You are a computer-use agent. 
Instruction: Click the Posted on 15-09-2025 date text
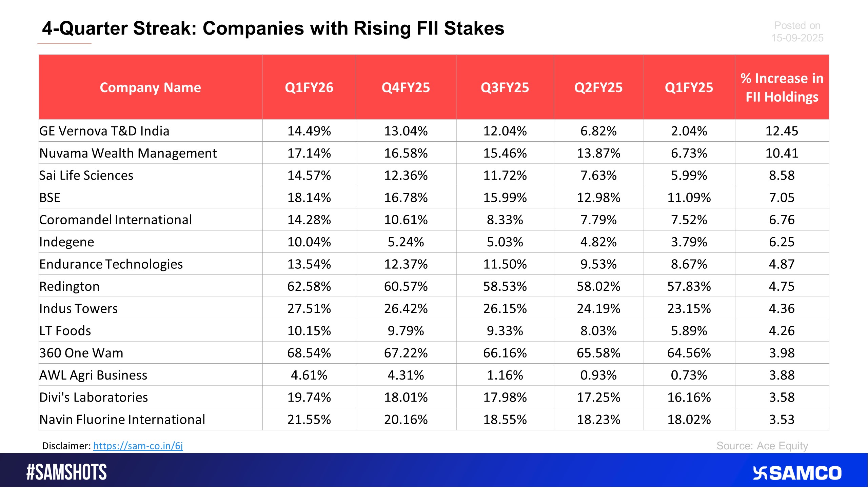click(797, 32)
